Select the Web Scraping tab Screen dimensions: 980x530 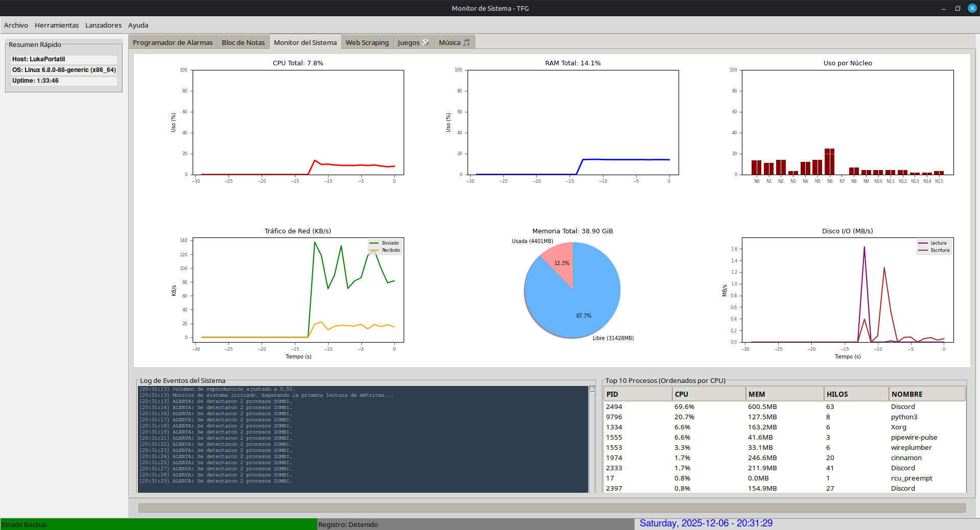[x=367, y=42]
